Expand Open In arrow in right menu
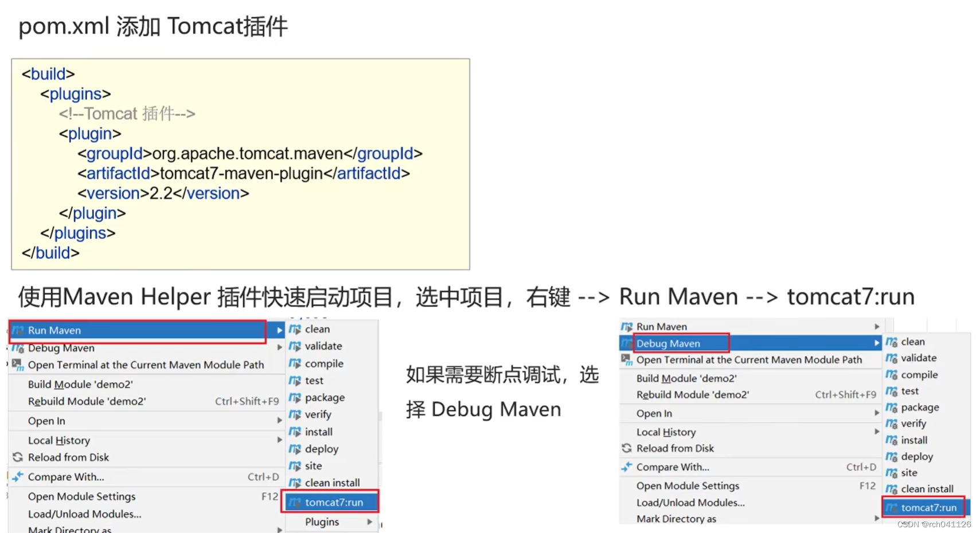Viewport: 980px width, 533px height. click(x=877, y=413)
